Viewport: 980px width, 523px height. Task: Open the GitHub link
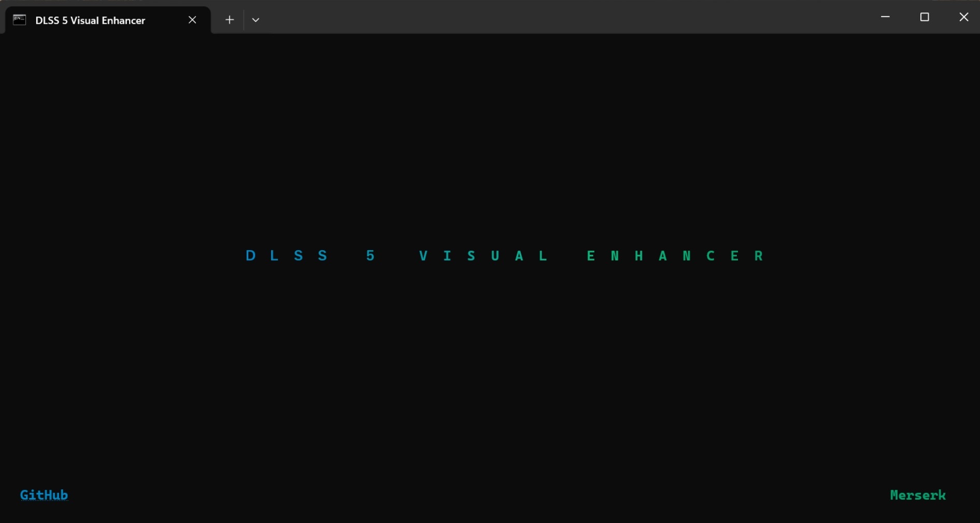click(x=44, y=495)
